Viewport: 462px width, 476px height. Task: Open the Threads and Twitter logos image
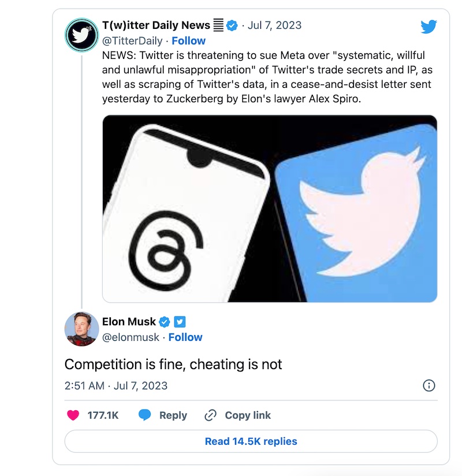270,209
